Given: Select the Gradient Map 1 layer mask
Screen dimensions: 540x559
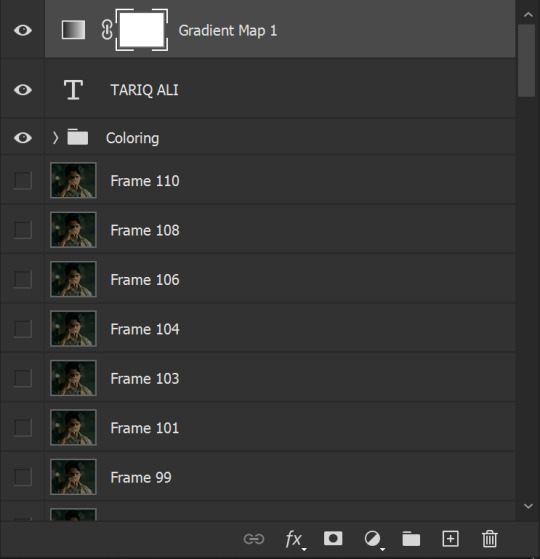Looking at the screenshot, I should (x=142, y=30).
